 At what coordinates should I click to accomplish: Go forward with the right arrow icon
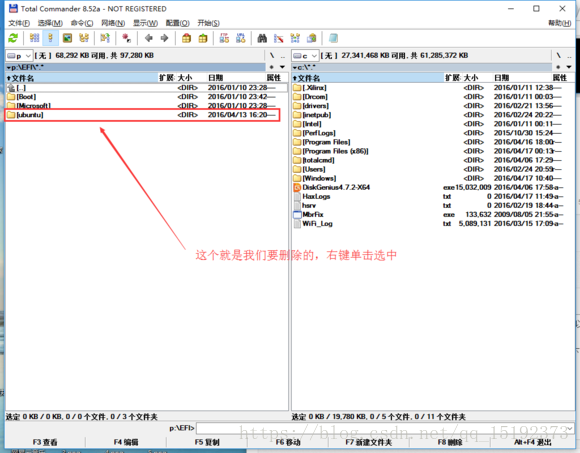coord(165,38)
